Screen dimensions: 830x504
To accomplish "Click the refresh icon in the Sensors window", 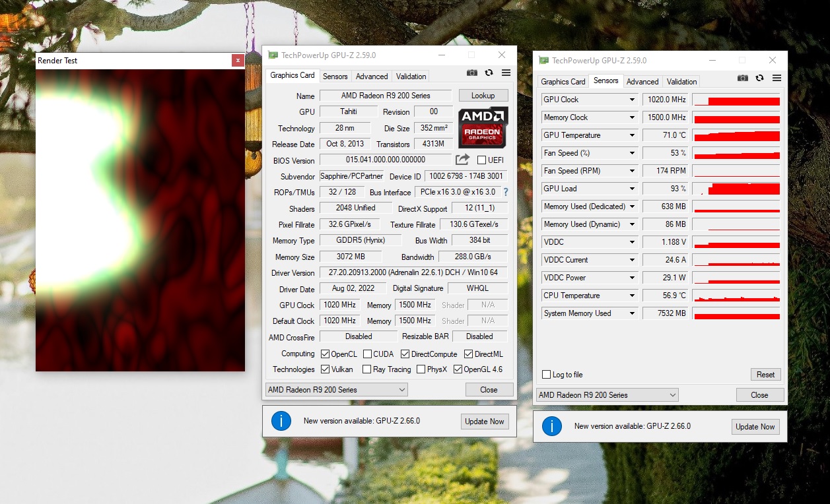I will pyautogui.click(x=760, y=78).
